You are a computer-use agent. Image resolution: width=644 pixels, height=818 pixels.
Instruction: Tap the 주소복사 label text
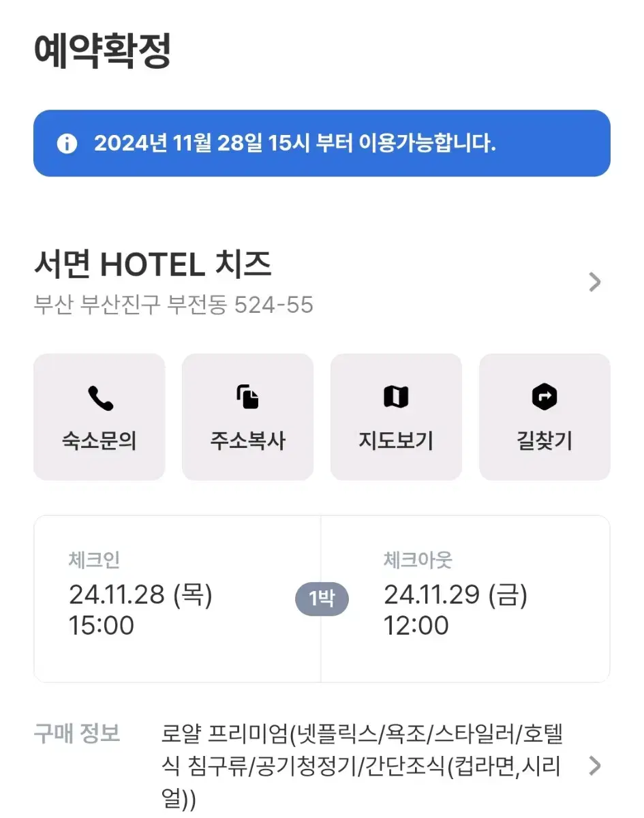pyautogui.click(x=248, y=441)
